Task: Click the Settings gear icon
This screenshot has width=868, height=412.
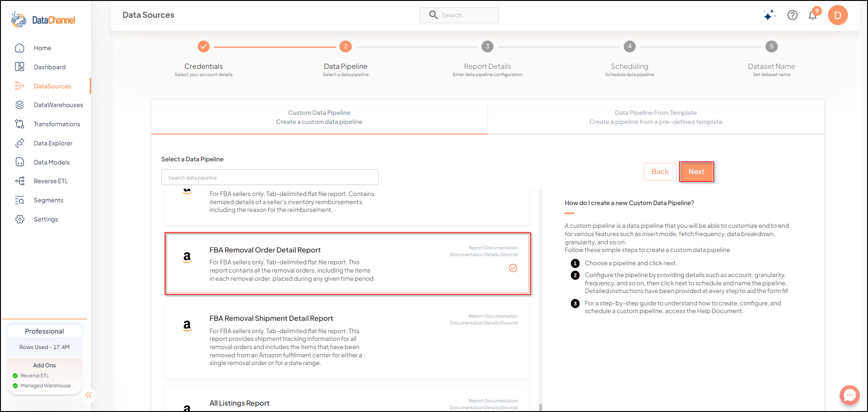Action: pos(20,219)
